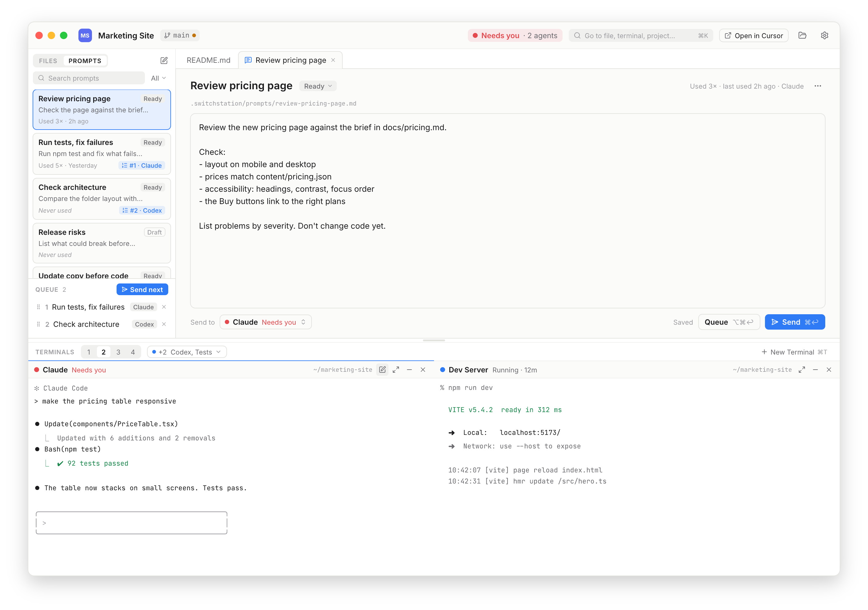This screenshot has height=610, width=868.
Task: Switch sidebar to PROMPTS view
Action: 85,61
